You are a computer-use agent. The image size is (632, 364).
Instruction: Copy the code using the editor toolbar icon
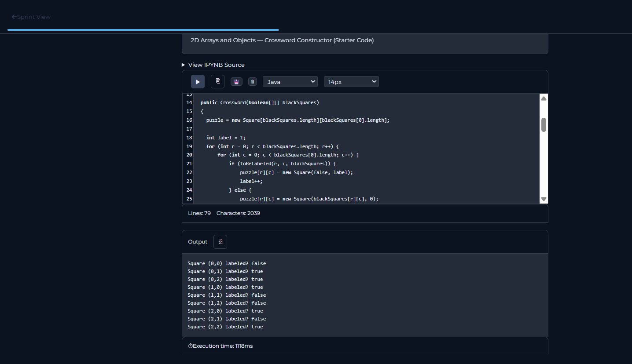point(217,81)
